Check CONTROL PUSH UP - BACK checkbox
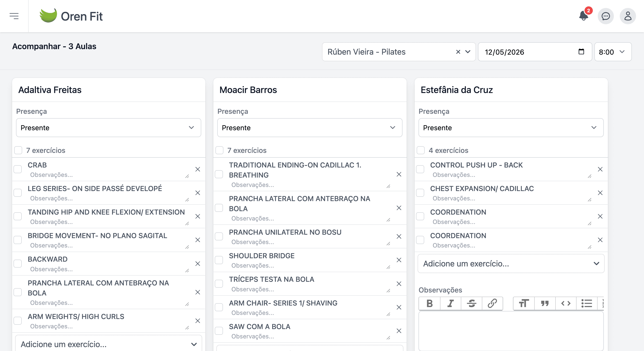The width and height of the screenshot is (644, 351). tap(420, 169)
